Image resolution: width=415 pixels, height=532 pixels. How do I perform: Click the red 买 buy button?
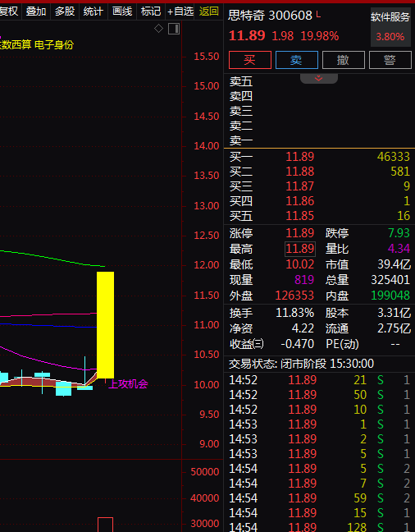(x=250, y=60)
